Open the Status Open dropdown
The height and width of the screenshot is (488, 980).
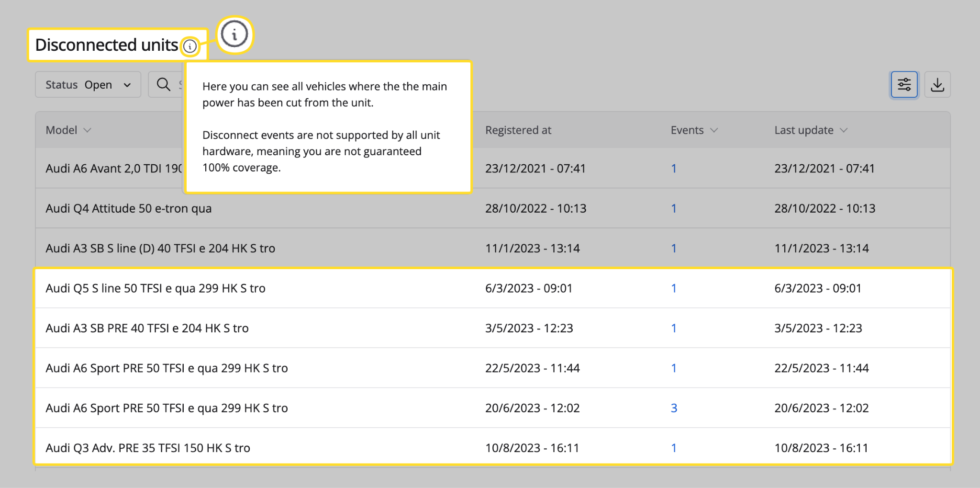[88, 85]
